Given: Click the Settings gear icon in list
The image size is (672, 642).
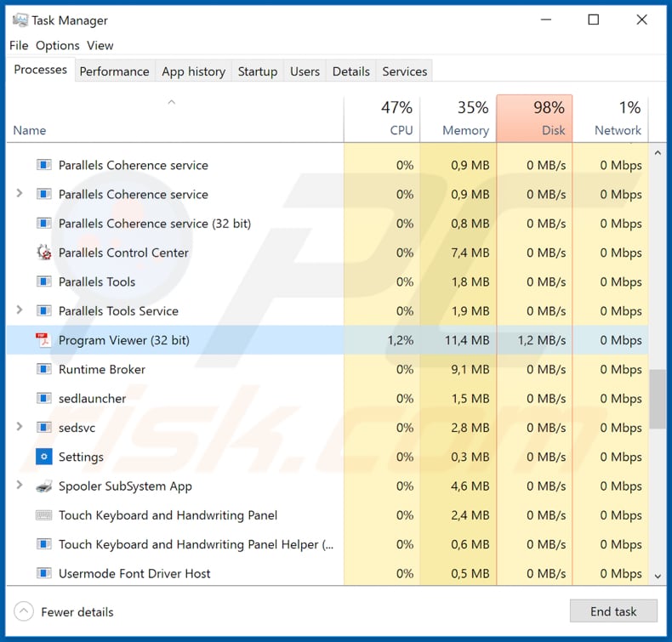Looking at the screenshot, I should 43,457.
